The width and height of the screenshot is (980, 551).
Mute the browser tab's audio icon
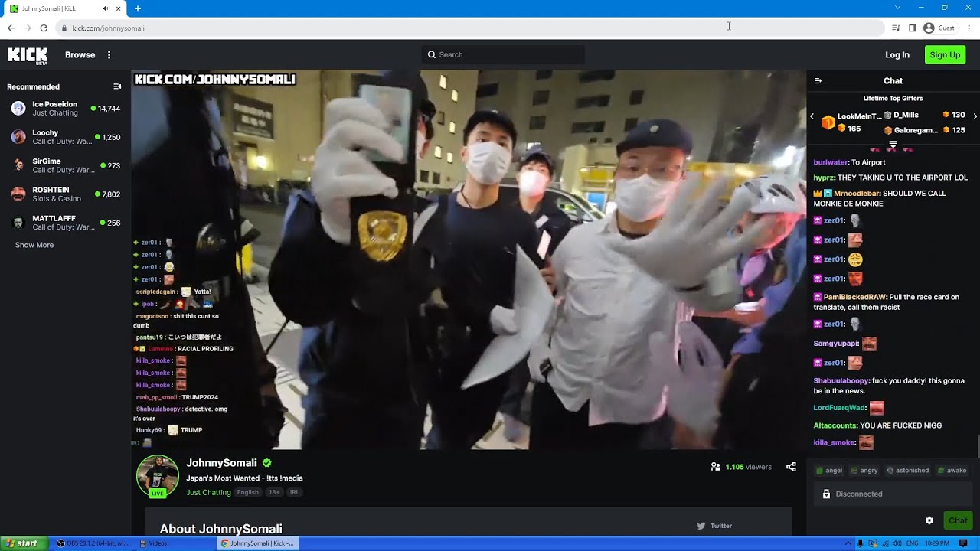coord(106,8)
